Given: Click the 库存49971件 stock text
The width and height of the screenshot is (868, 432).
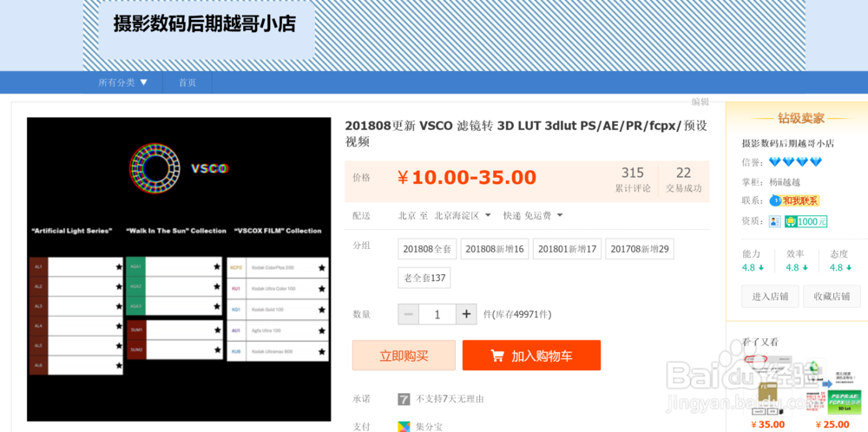Looking at the screenshot, I should (517, 315).
